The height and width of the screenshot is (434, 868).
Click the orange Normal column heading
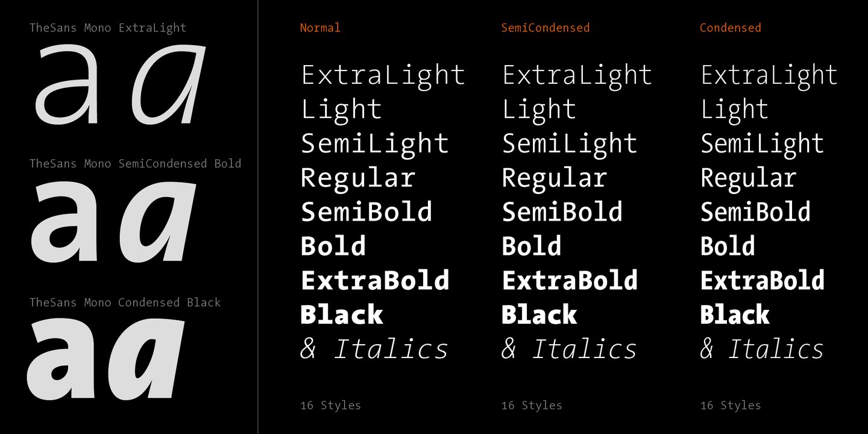pos(320,28)
